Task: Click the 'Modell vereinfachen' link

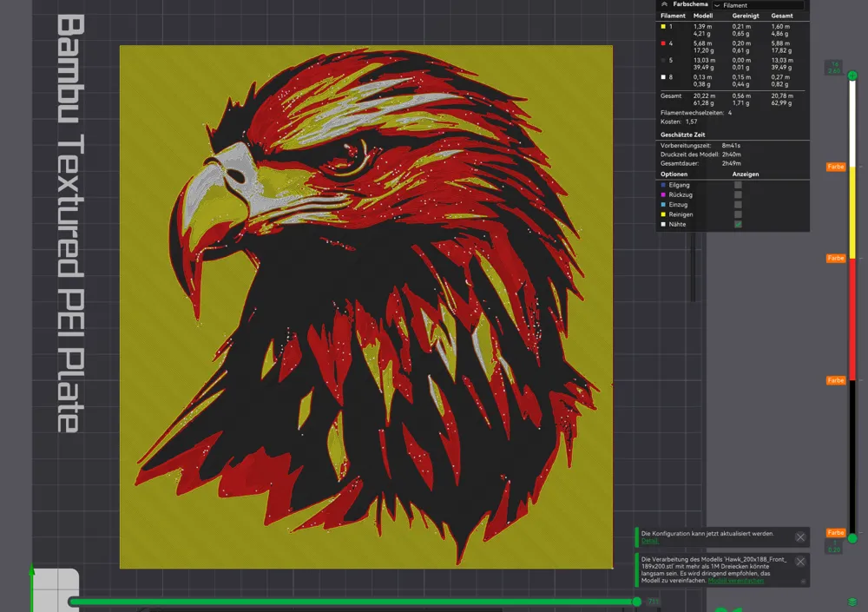Action: 736,581
